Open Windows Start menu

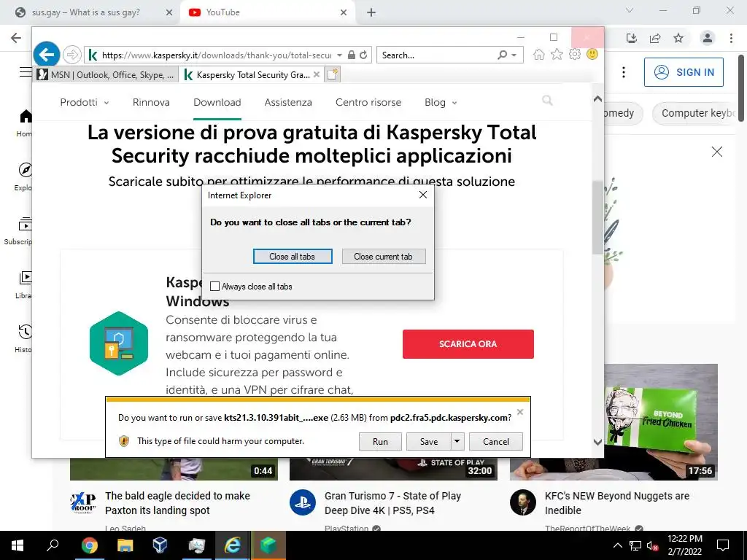18,545
